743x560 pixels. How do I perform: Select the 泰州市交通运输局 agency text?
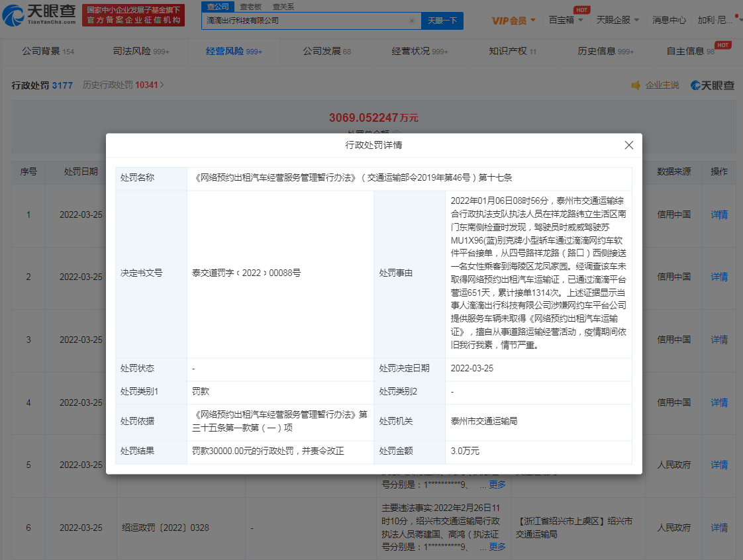[484, 421]
